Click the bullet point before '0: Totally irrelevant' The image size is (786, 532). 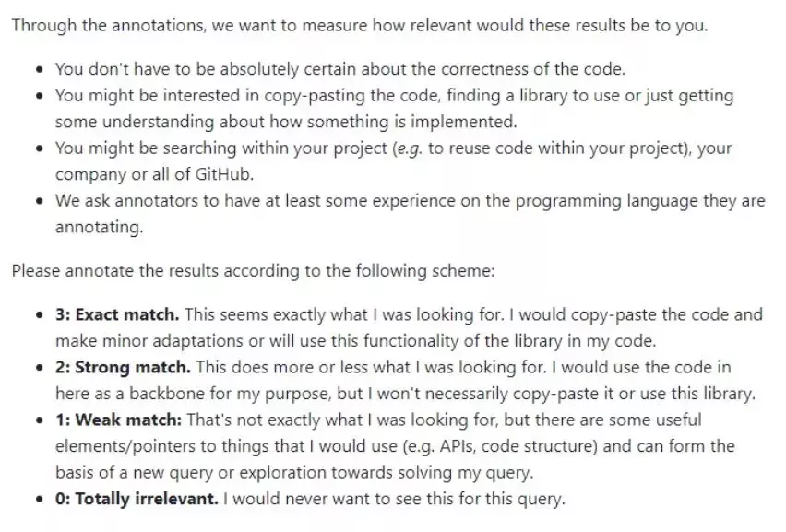(40, 500)
